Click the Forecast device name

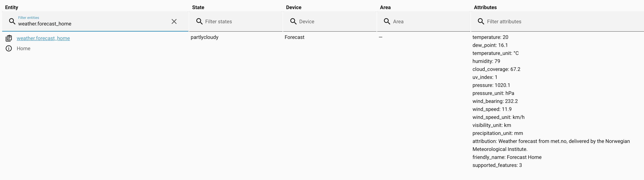[294, 37]
